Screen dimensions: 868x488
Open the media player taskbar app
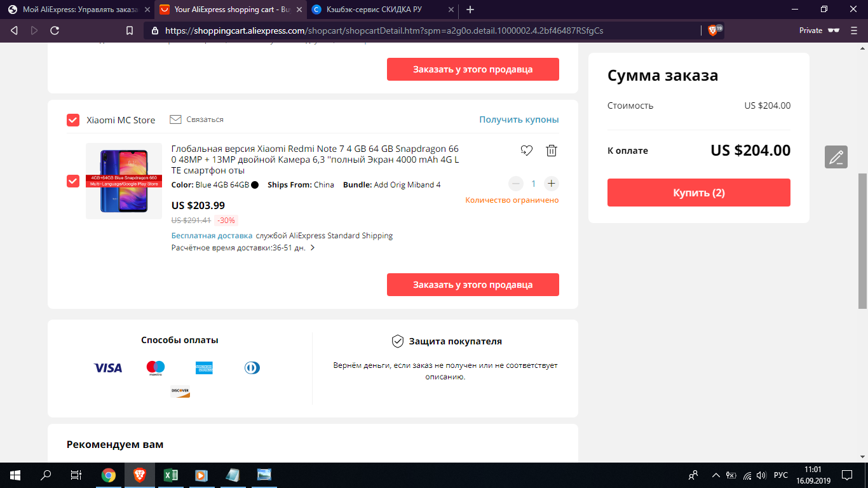tap(201, 475)
